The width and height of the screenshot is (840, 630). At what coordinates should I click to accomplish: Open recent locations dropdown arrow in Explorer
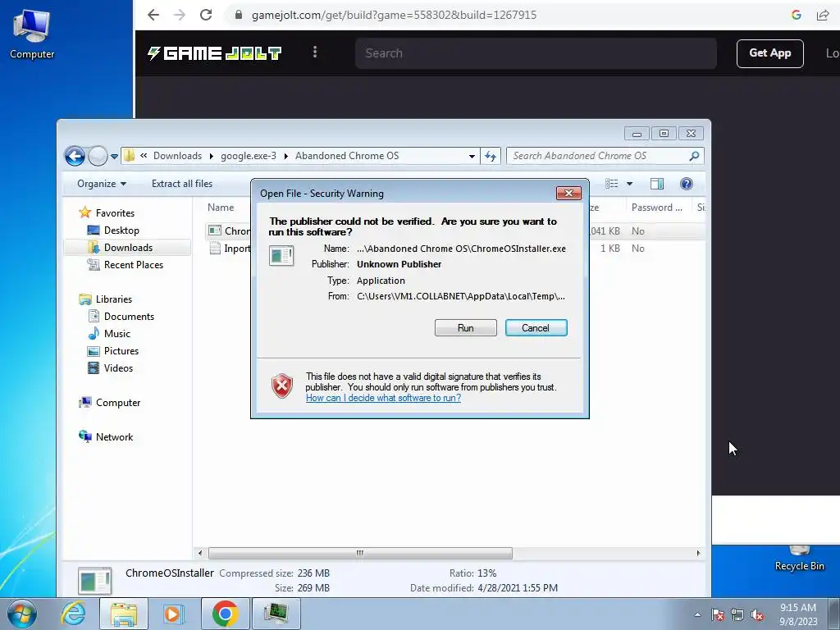[x=114, y=157]
